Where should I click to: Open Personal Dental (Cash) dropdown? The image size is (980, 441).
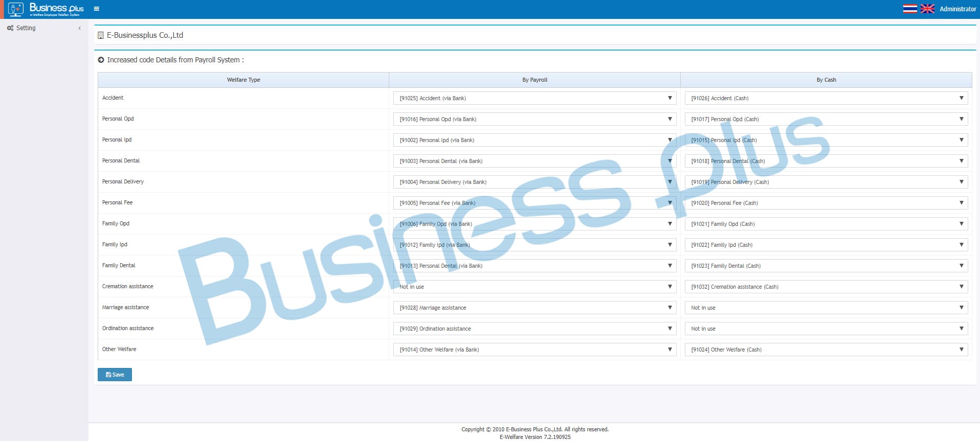[x=826, y=161]
